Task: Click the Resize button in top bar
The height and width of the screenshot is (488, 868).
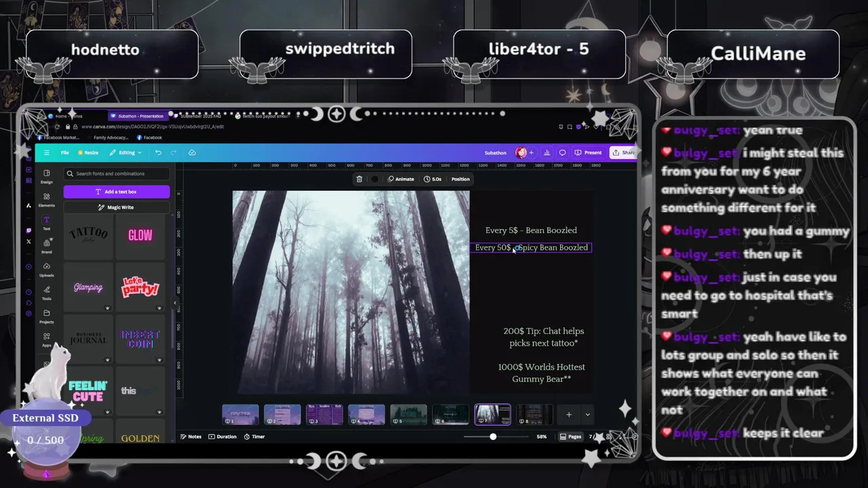Action: (x=88, y=152)
